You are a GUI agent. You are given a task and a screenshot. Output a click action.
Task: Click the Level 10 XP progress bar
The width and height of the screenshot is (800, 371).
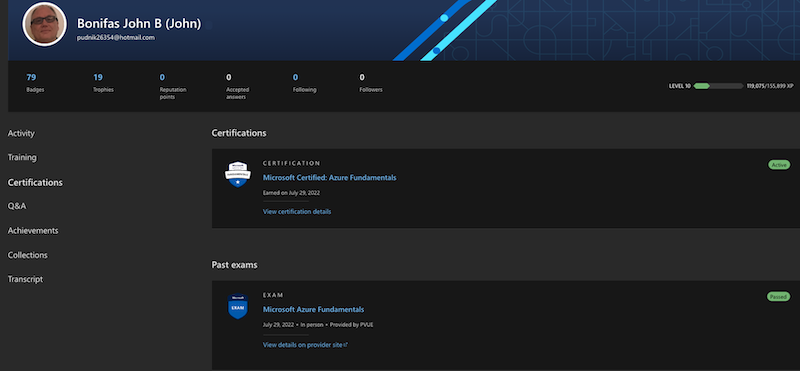point(718,86)
